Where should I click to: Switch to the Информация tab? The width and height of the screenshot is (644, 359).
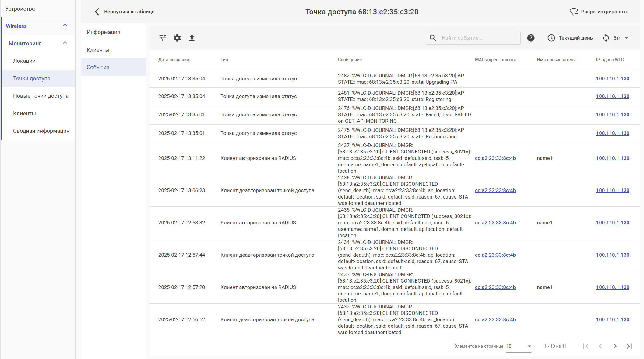coord(104,32)
